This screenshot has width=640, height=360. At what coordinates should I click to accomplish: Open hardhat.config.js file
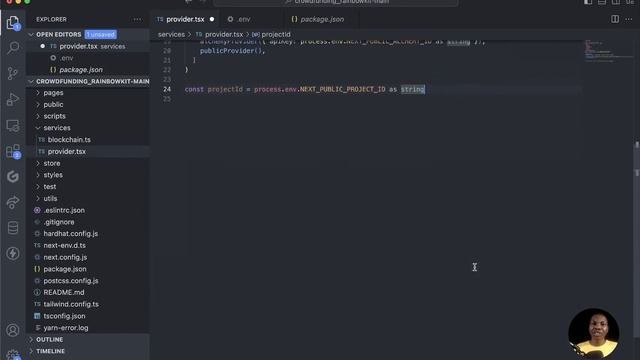[x=71, y=233]
